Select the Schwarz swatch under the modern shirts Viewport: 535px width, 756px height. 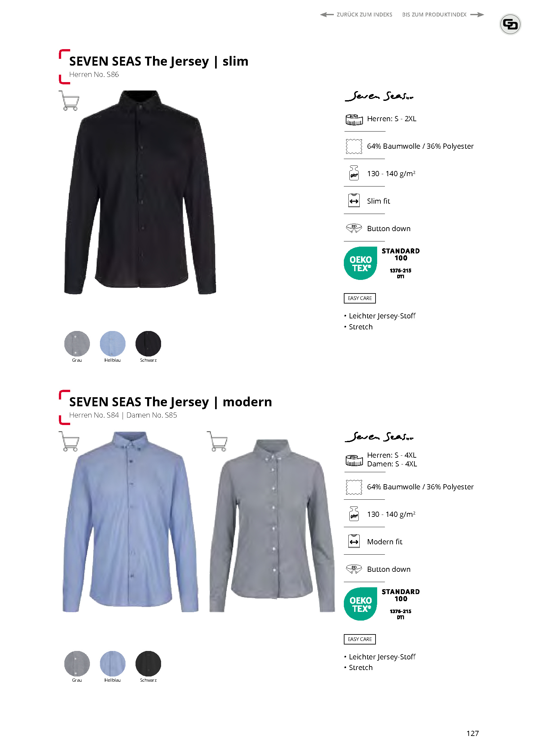pos(148,664)
